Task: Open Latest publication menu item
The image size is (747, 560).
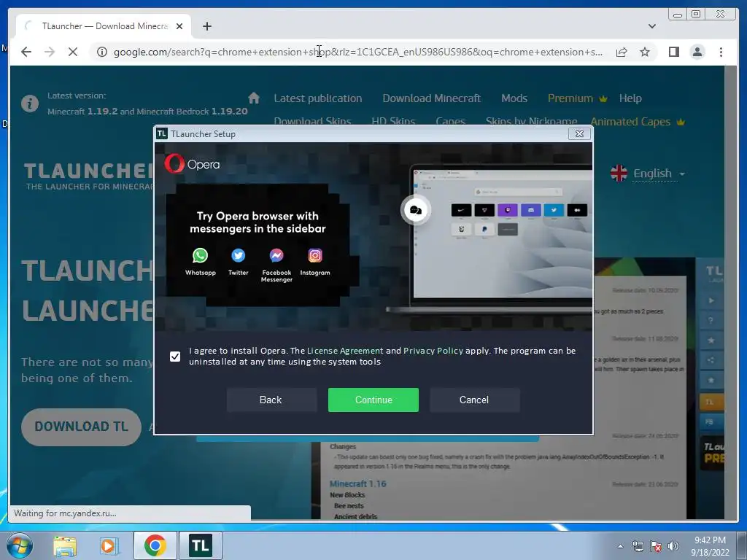Action: [x=318, y=98]
